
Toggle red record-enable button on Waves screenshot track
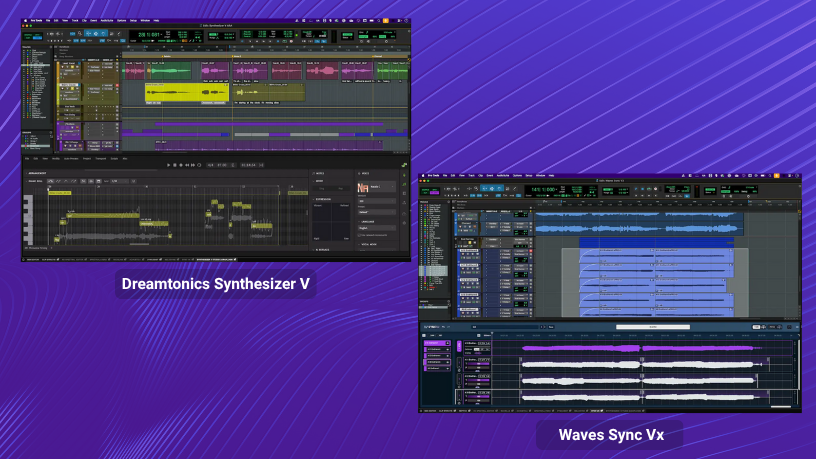click(531, 251)
